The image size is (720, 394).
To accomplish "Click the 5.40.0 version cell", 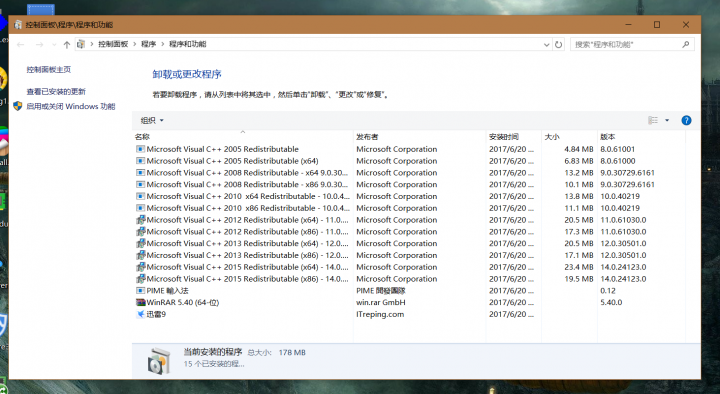I will [x=611, y=303].
